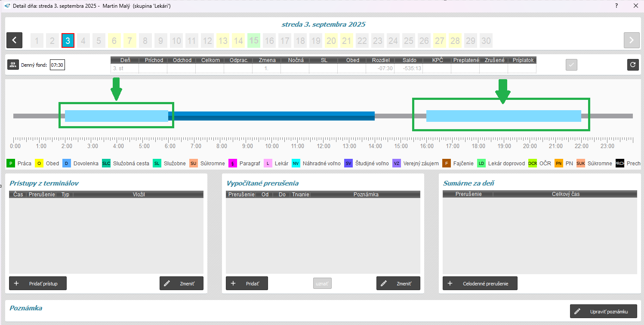Select the orange PN legend icon

559,164
